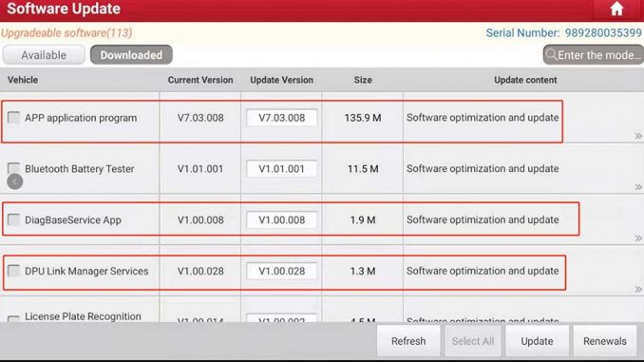Open update version V1.01.001 dropdown
Image resolution: width=644 pixels, height=362 pixels.
[282, 169]
